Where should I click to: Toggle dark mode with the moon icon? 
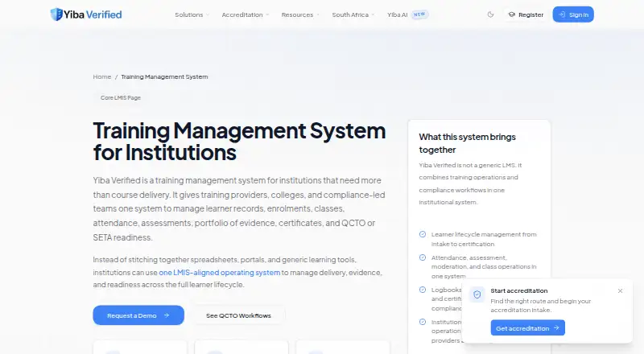(x=490, y=14)
